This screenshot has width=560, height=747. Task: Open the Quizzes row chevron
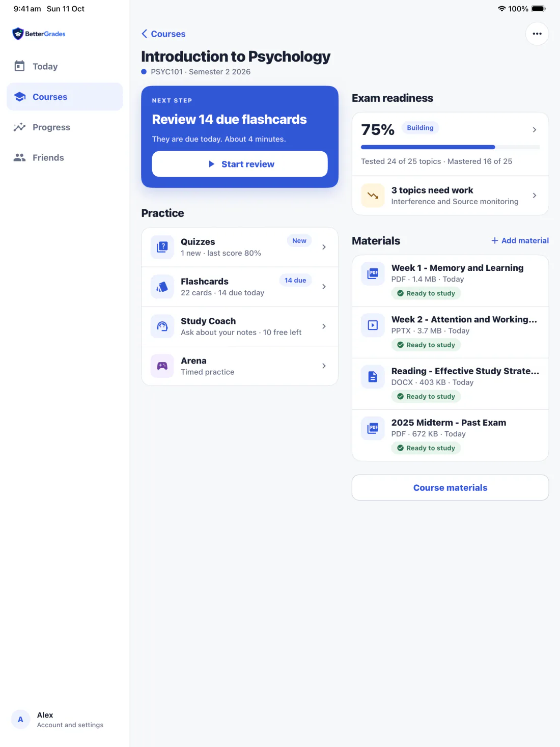324,247
